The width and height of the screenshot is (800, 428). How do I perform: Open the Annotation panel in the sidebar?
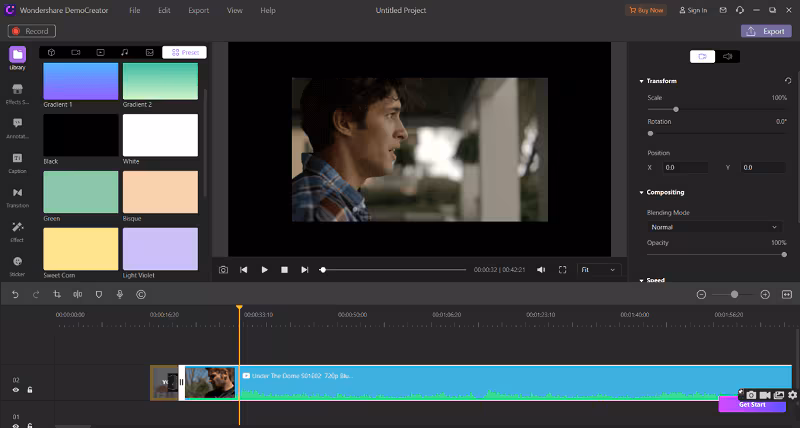[17, 127]
